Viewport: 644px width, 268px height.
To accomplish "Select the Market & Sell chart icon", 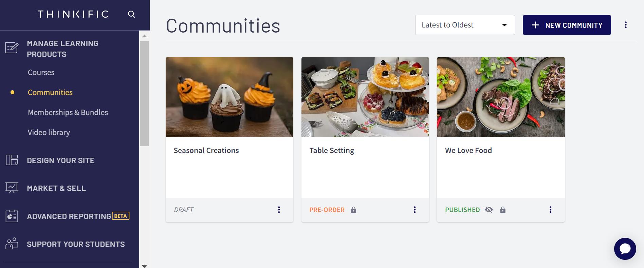I will coord(12,188).
